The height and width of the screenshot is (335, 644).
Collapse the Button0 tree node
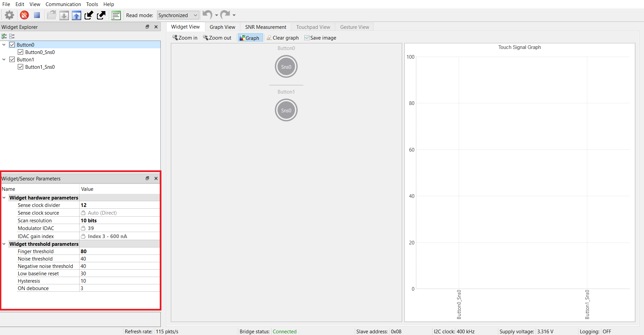(x=4, y=45)
